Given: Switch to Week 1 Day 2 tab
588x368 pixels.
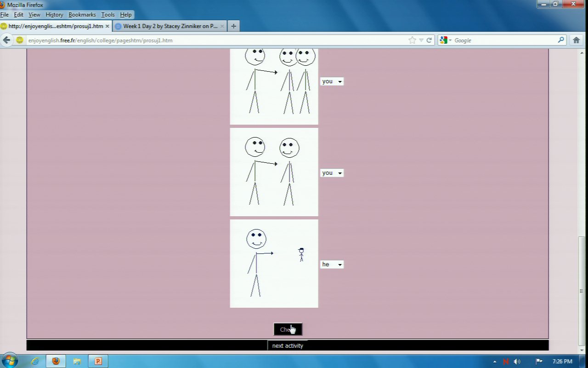Looking at the screenshot, I should 170,26.
